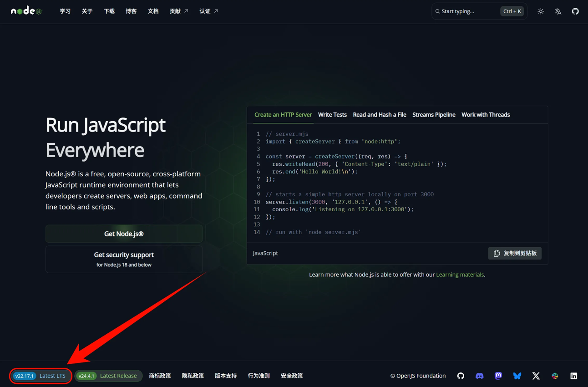Click the Node.js logo in header

pyautogui.click(x=26, y=11)
